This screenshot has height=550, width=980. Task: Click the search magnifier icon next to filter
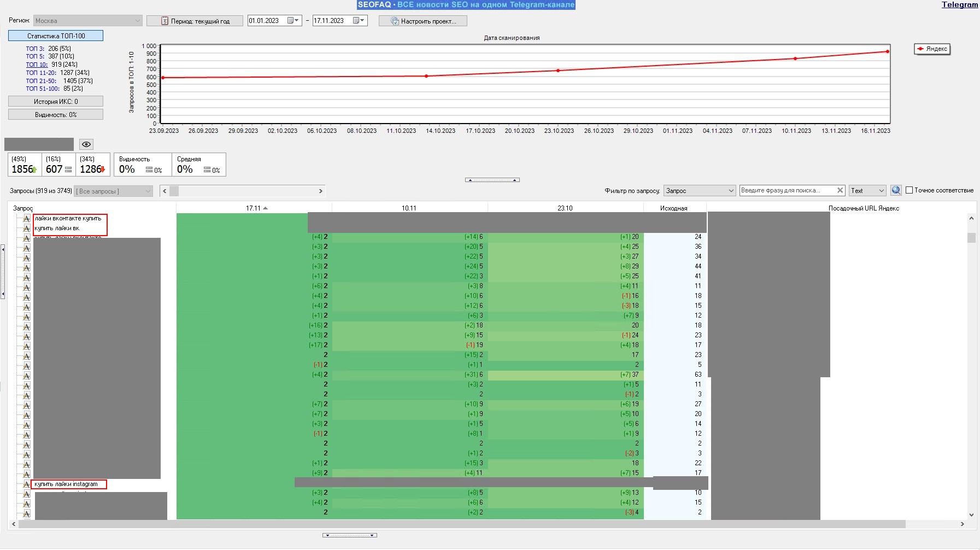pyautogui.click(x=896, y=190)
